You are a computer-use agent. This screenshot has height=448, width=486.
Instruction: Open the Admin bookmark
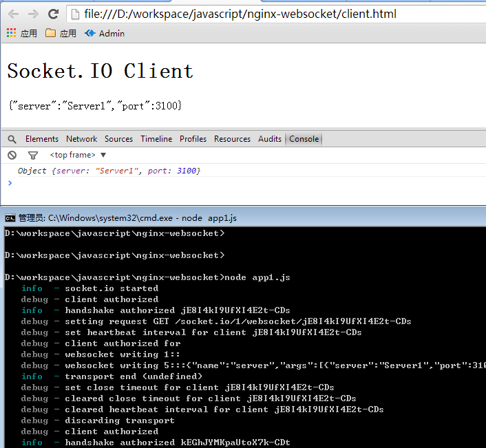click(105, 33)
